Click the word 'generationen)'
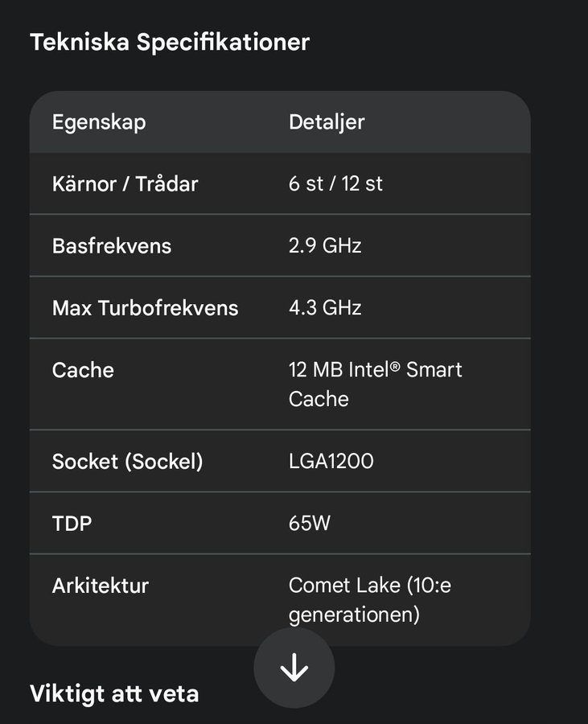This screenshot has width=588, height=724. [x=354, y=615]
